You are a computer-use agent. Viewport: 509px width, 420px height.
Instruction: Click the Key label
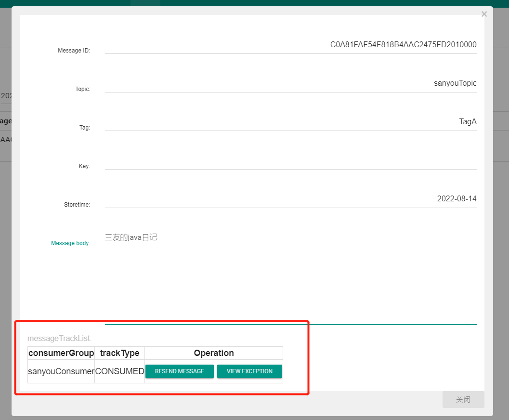click(84, 166)
